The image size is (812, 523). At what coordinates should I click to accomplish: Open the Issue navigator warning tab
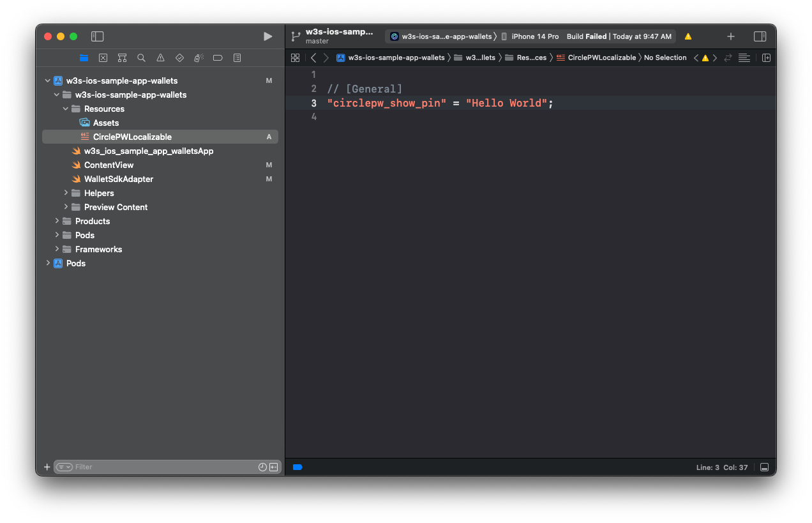point(160,57)
